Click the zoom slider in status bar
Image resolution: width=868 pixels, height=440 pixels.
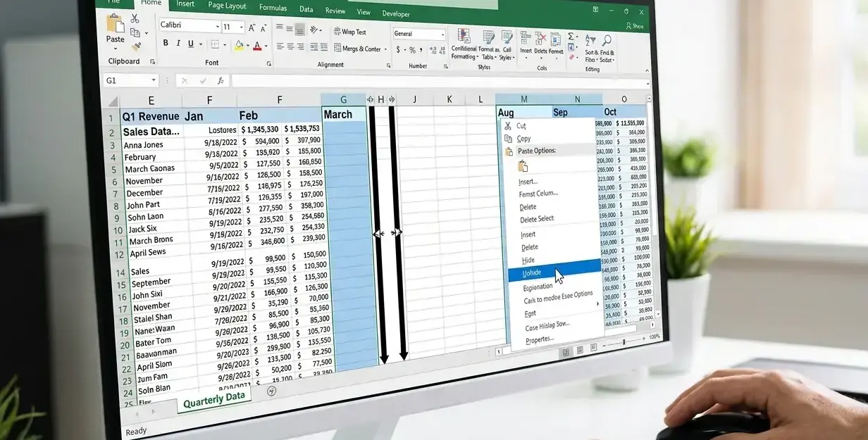pos(624,341)
